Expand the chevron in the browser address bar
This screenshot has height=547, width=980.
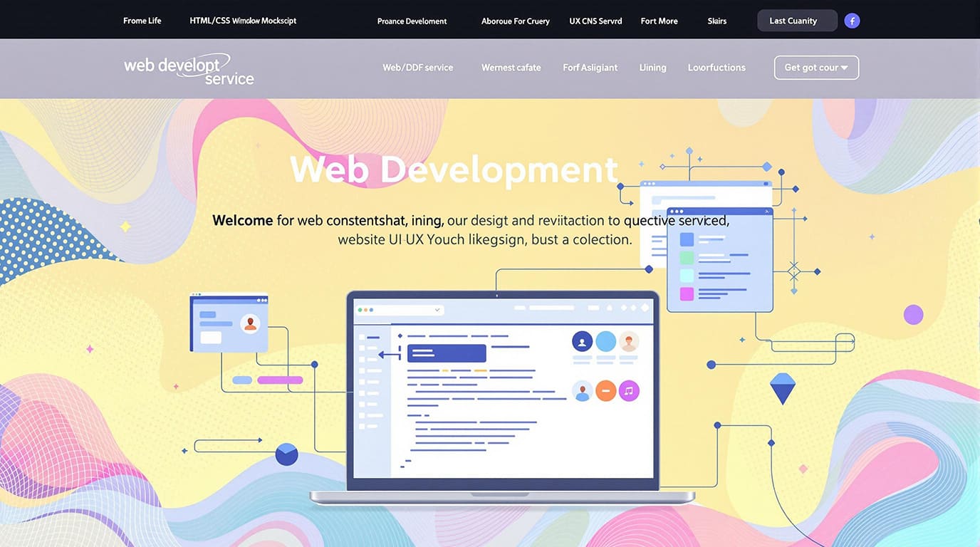(x=437, y=310)
